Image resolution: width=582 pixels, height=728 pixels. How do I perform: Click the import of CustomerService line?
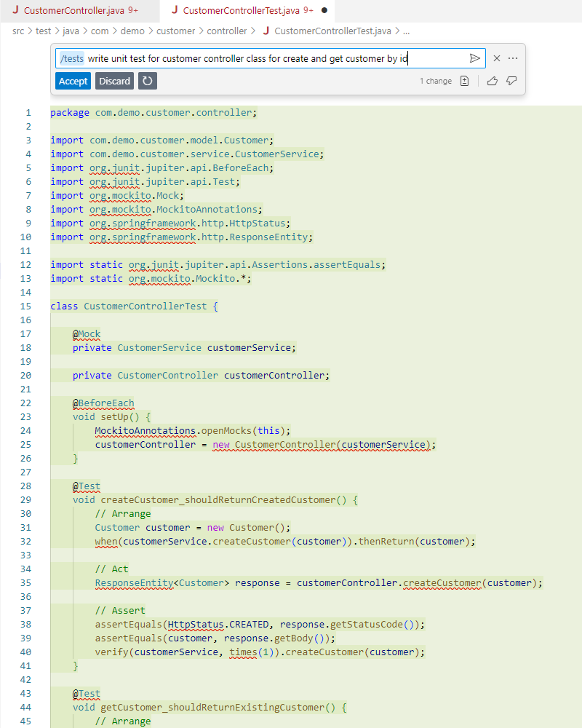tap(187, 154)
